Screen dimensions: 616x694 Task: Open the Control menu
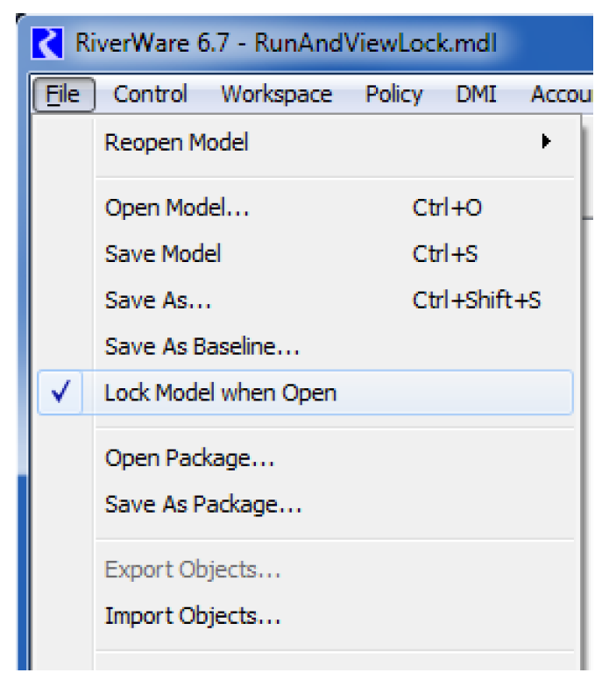[150, 95]
